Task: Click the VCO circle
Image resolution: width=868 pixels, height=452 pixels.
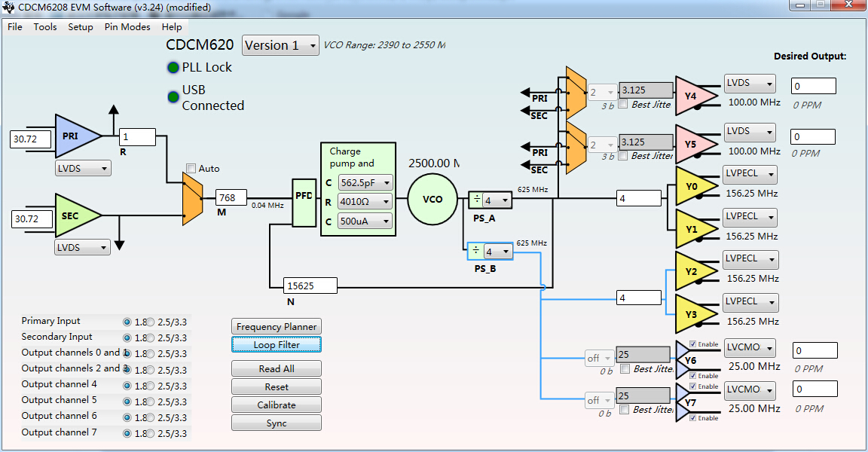Action: coord(432,200)
